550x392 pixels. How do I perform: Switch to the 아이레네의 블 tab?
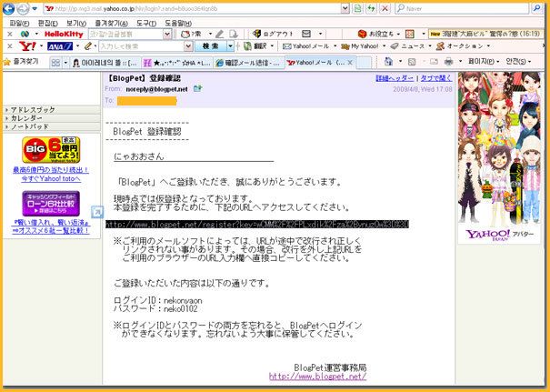[x=105, y=63]
